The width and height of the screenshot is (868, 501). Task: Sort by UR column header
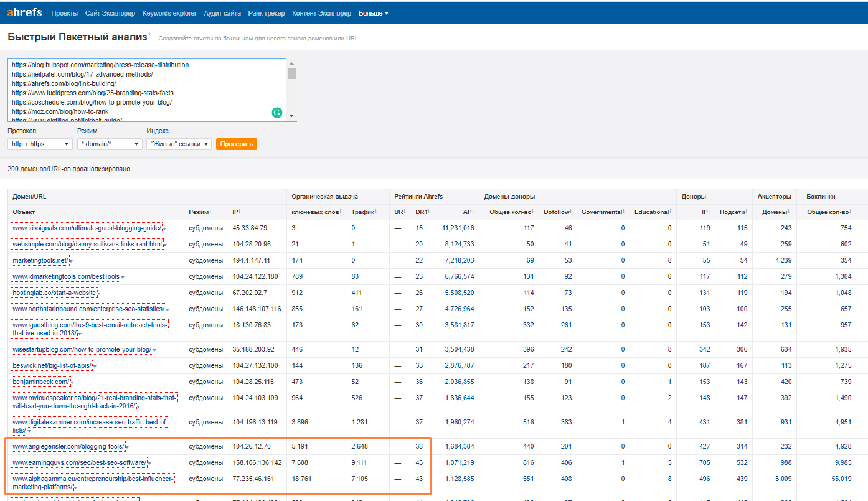point(399,212)
